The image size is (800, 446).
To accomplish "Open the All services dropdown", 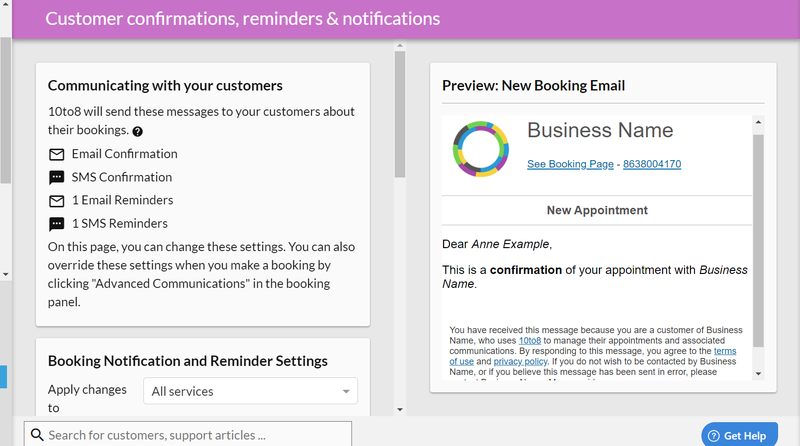I will tap(251, 391).
